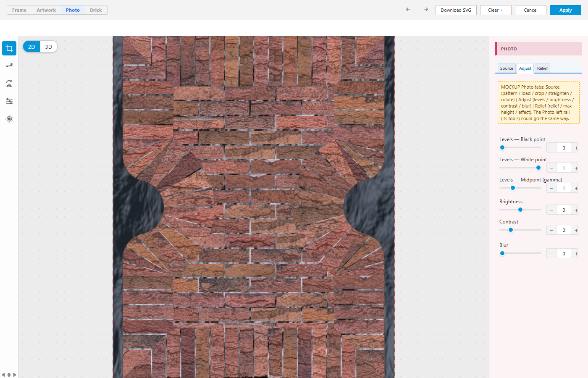Click the undo back arrow
588x378 pixels.
[x=408, y=9]
